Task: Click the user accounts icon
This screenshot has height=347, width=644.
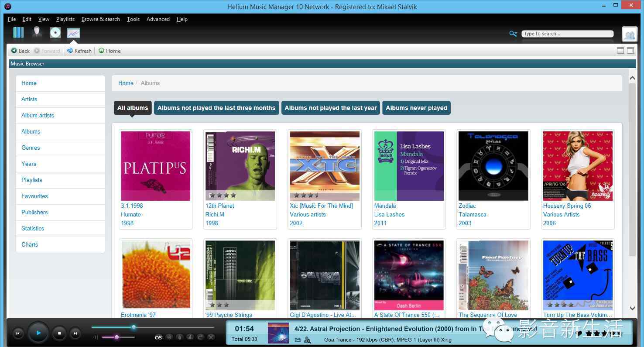Action: (630, 34)
